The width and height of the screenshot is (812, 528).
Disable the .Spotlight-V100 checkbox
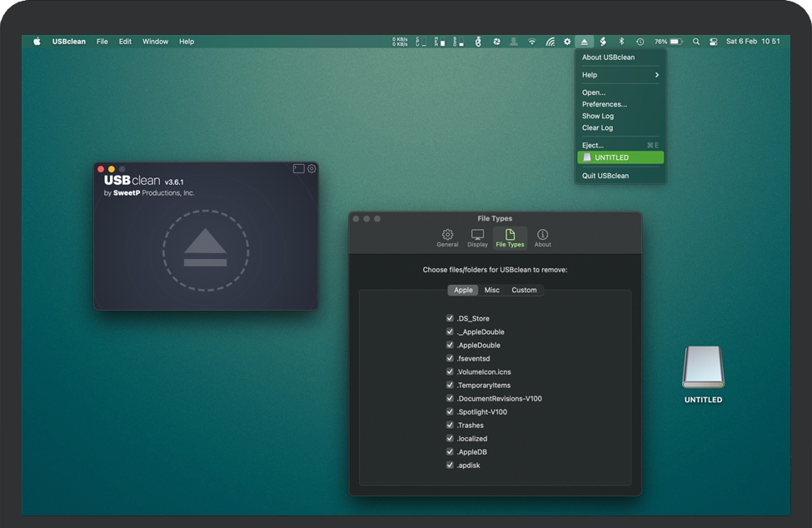450,412
